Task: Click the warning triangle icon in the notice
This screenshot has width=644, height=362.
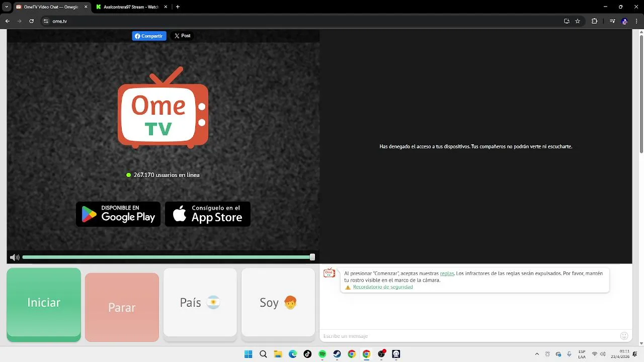Action: click(348, 287)
